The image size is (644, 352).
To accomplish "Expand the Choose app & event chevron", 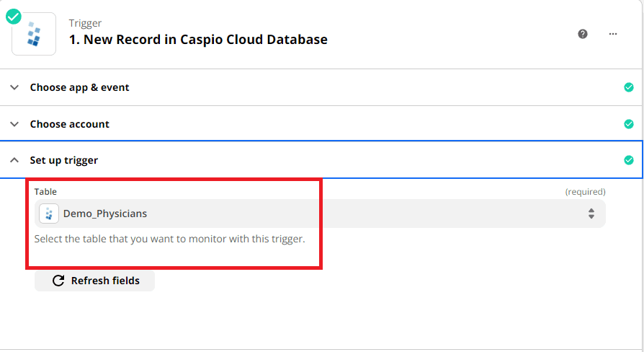I will pyautogui.click(x=14, y=87).
